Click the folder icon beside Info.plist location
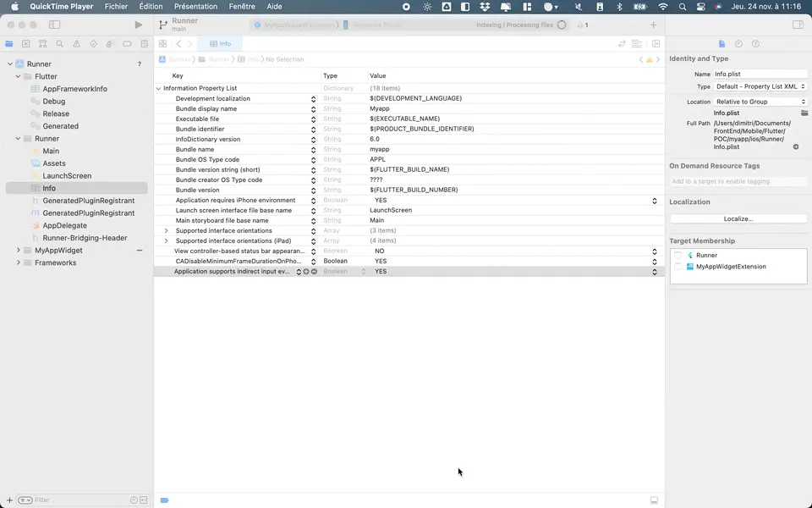The height and width of the screenshot is (508, 812). (x=804, y=113)
